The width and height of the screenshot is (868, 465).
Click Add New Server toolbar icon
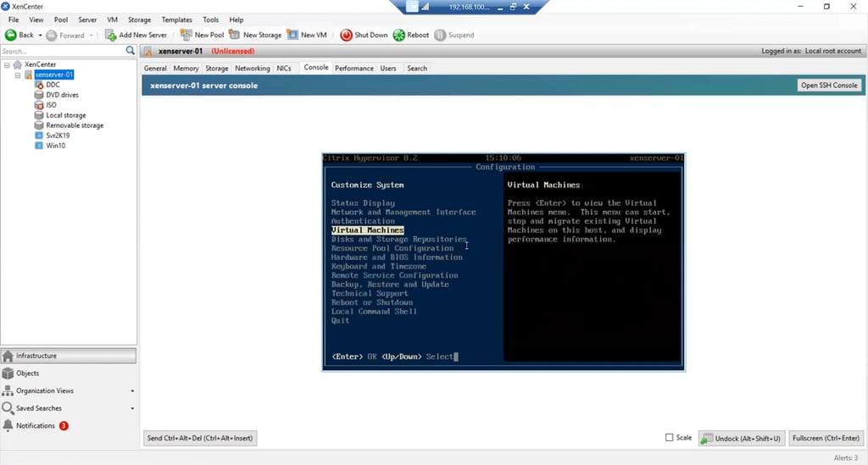click(x=111, y=35)
